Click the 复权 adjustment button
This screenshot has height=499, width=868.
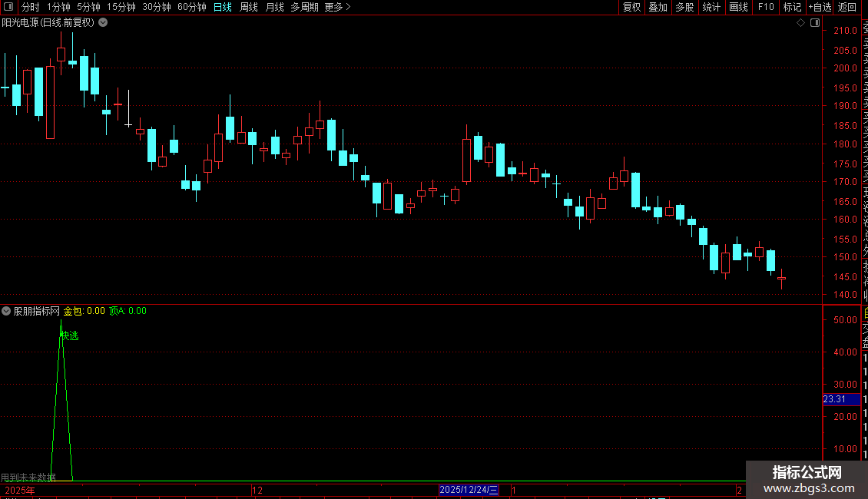pos(631,7)
